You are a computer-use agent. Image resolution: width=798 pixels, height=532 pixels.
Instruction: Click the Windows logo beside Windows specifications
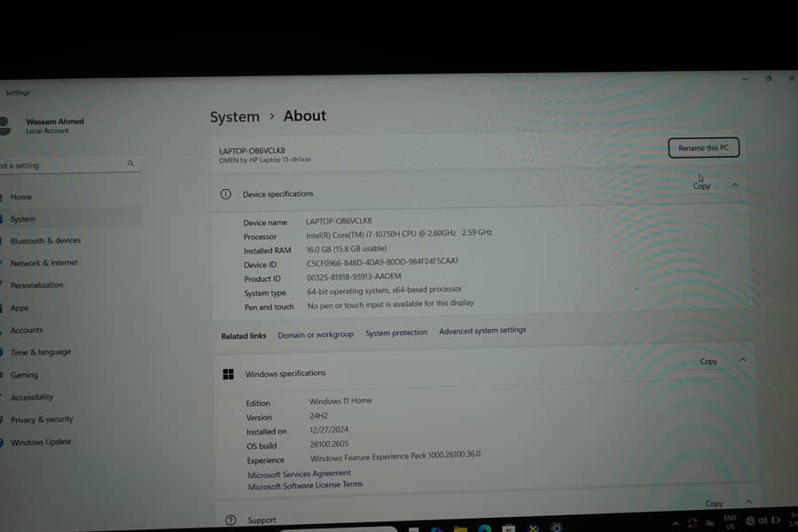coord(229,374)
